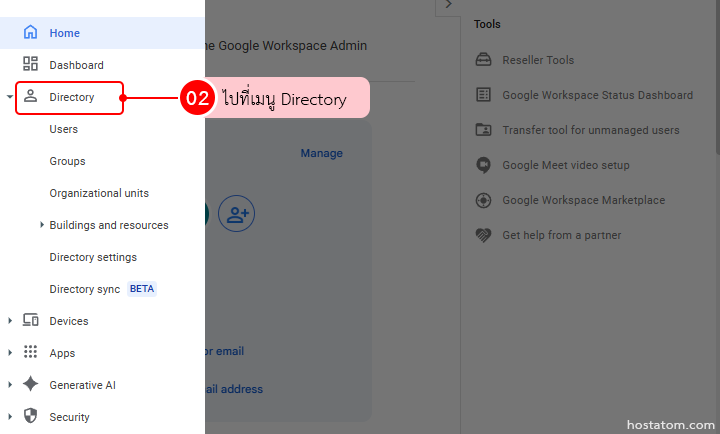
Task: Expand the Security section arrow
Action: coord(10,417)
